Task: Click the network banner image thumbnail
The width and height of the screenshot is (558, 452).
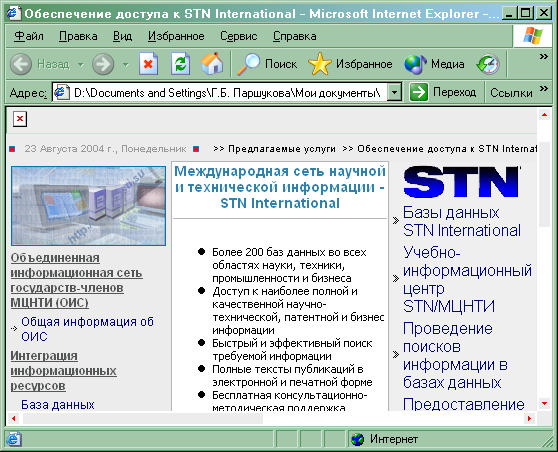Action: [88, 206]
